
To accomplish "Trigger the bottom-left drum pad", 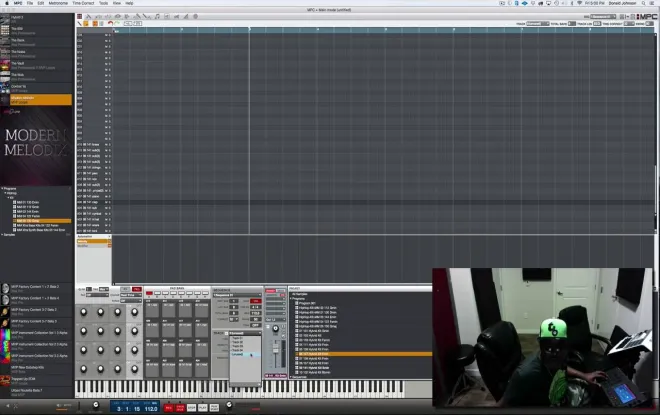I will (152, 369).
